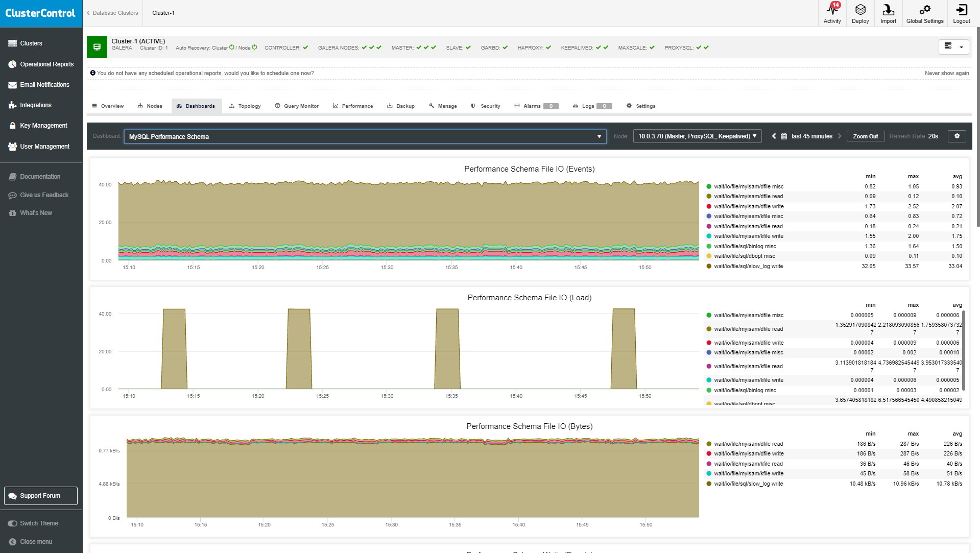
Task: Open the MySQL Performance Schema dashboard dropdown
Action: (x=365, y=137)
